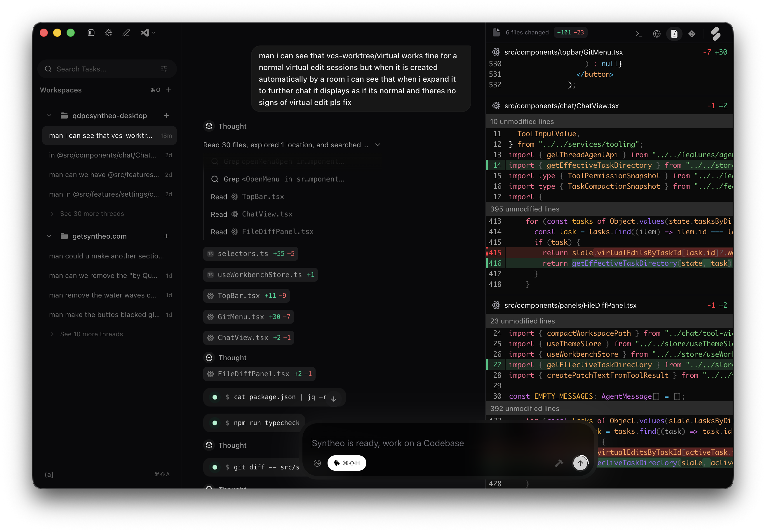This screenshot has width=766, height=532.
Task: Expand '392 unmodified lines' section
Action: coord(609,408)
